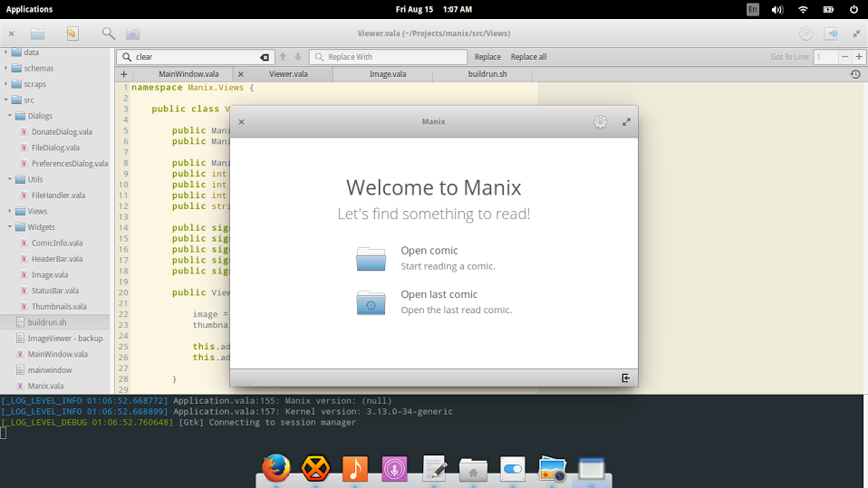Open the Applications menu

(x=29, y=9)
